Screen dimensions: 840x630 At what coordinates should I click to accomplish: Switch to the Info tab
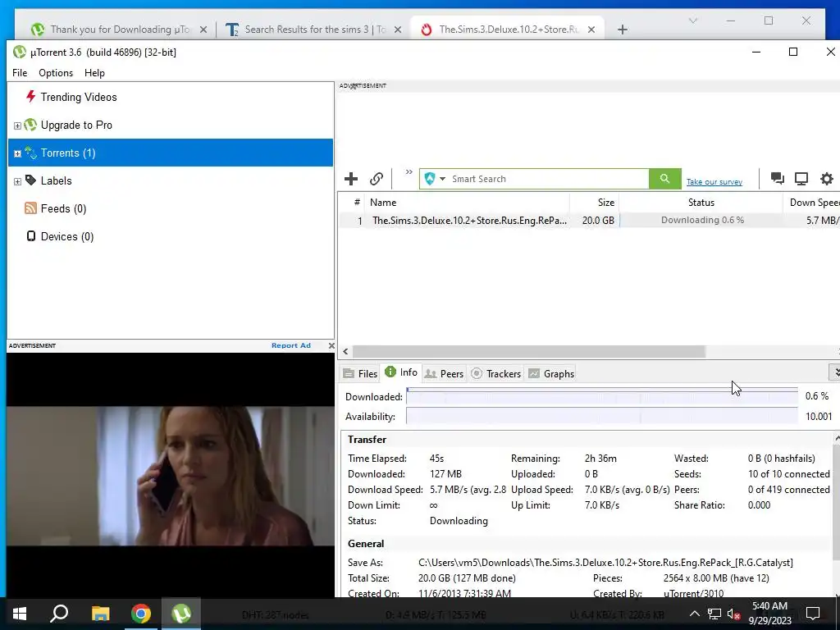400,372
